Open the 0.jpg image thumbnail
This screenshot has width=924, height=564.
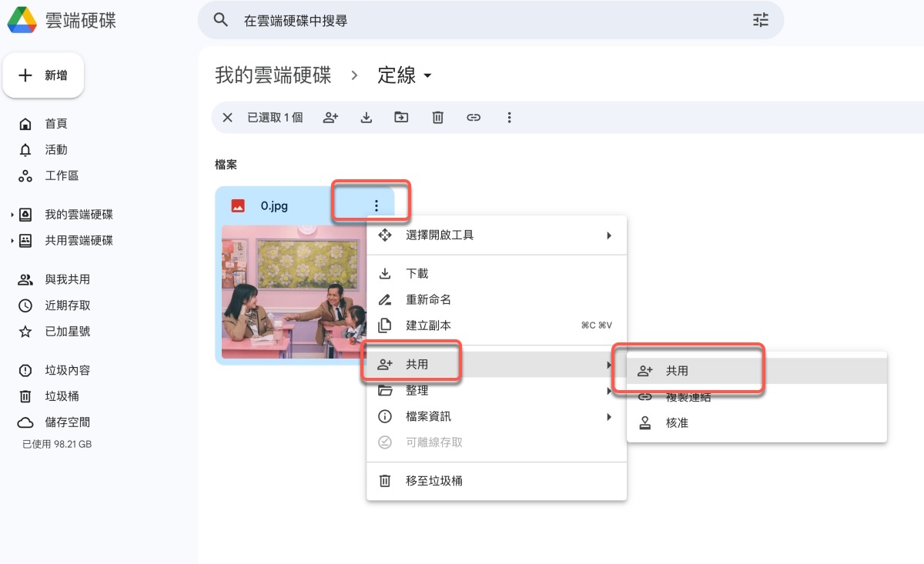pos(293,292)
